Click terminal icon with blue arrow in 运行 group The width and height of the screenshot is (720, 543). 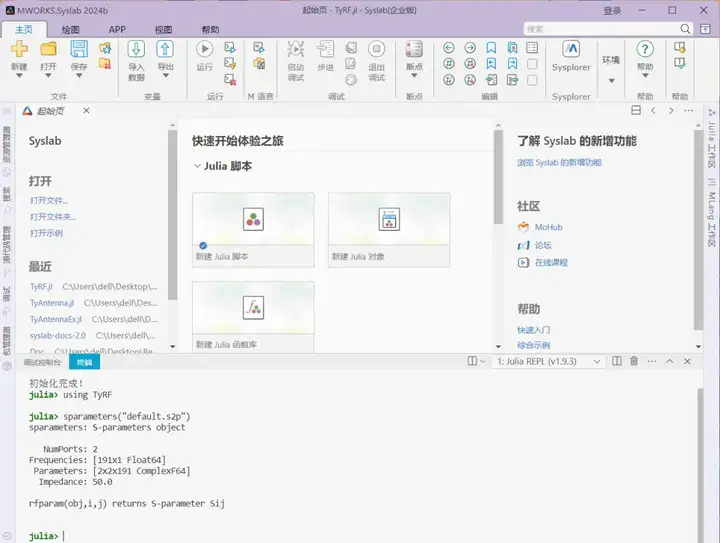[x=230, y=47]
